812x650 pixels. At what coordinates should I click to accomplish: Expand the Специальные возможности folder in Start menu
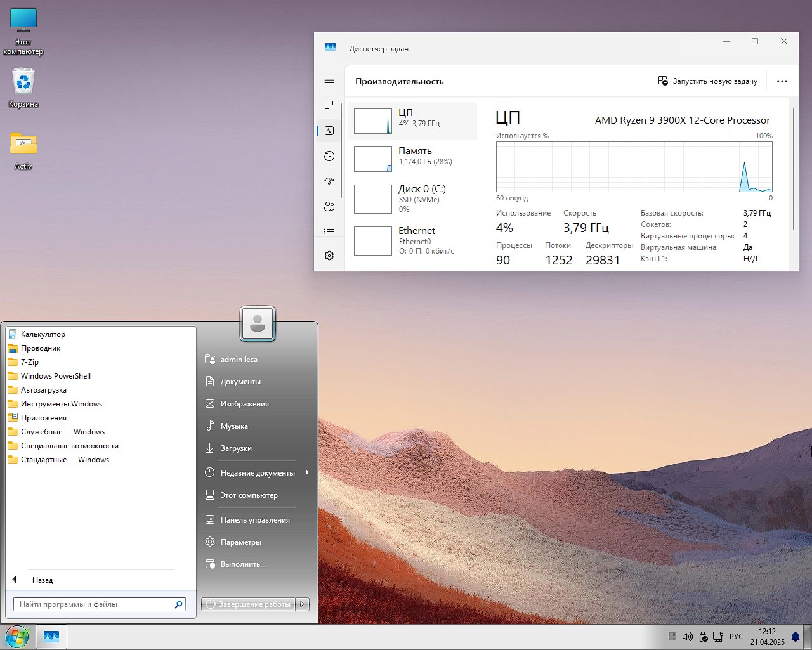click(100, 446)
